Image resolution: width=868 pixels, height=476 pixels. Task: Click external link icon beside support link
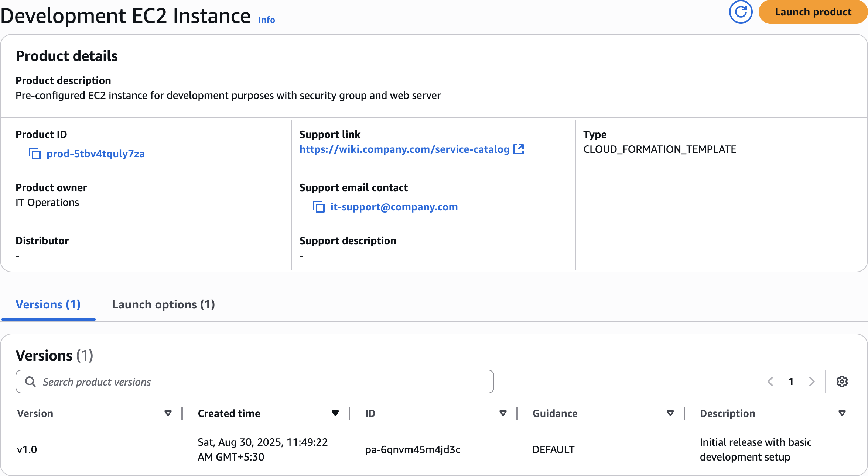[519, 149]
